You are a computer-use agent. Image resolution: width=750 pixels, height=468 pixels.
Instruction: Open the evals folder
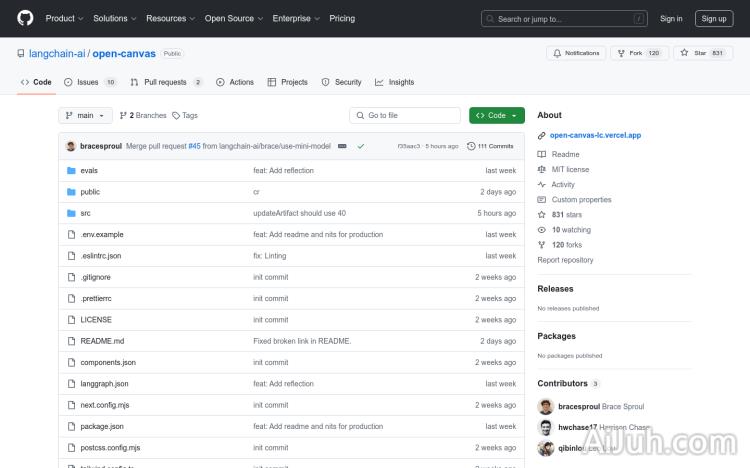[89, 171]
